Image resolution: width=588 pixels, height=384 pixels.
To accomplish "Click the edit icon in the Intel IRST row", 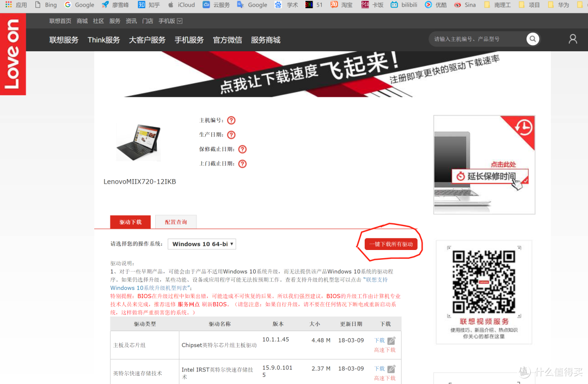I will [x=391, y=369].
